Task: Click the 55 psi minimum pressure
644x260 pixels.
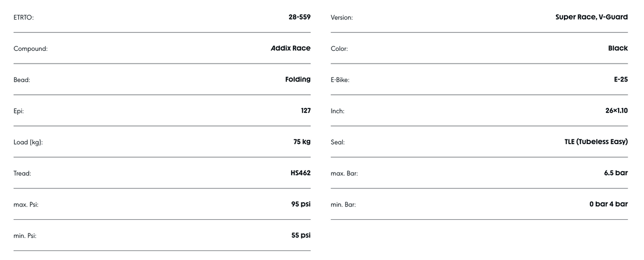Action: [x=301, y=236]
